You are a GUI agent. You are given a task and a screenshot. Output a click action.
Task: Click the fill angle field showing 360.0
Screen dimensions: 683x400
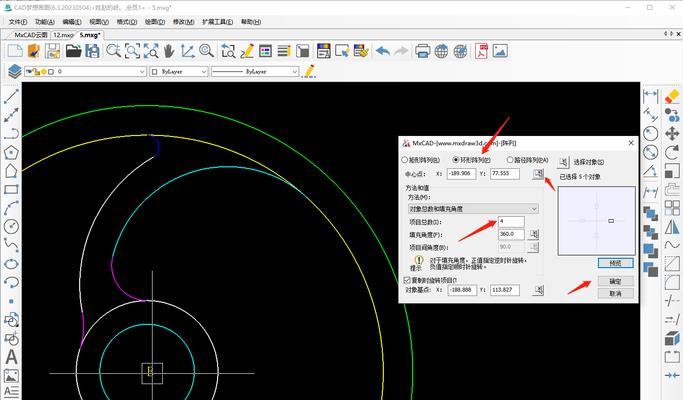511,234
